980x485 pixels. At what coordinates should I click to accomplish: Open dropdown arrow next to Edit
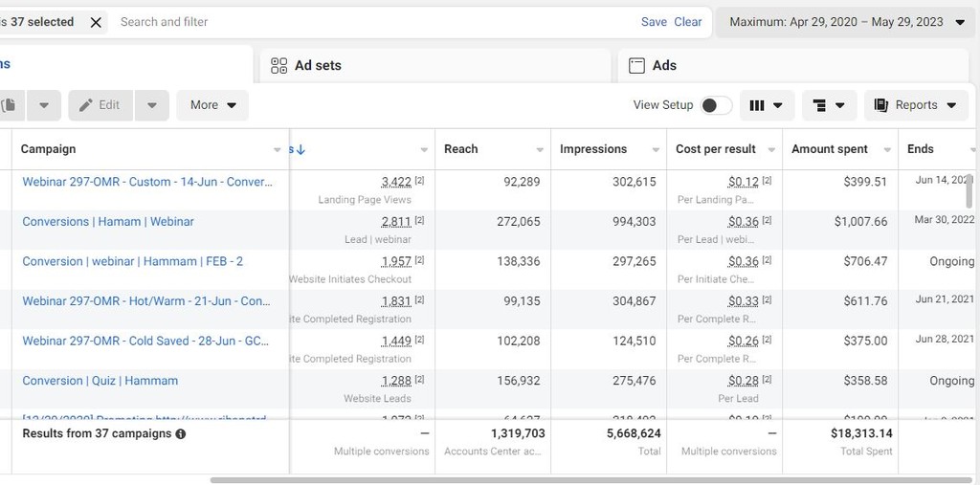tap(152, 105)
